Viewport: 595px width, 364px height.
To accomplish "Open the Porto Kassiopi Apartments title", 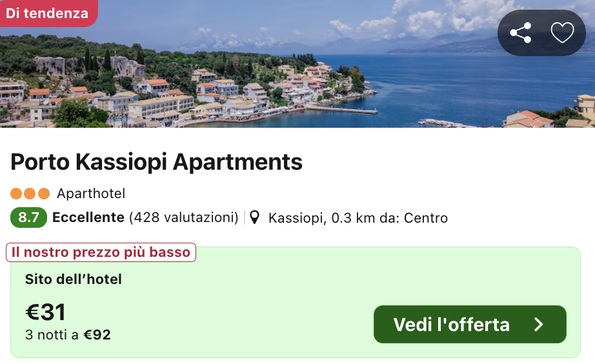I will point(156,162).
